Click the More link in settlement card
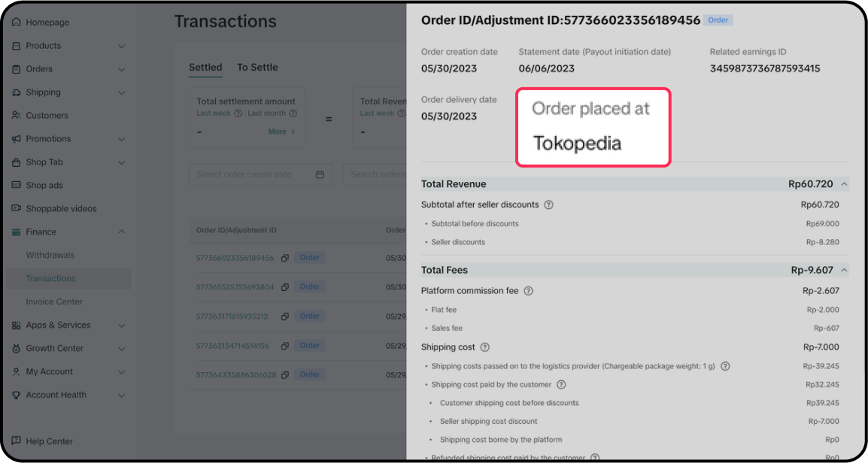 tap(281, 132)
